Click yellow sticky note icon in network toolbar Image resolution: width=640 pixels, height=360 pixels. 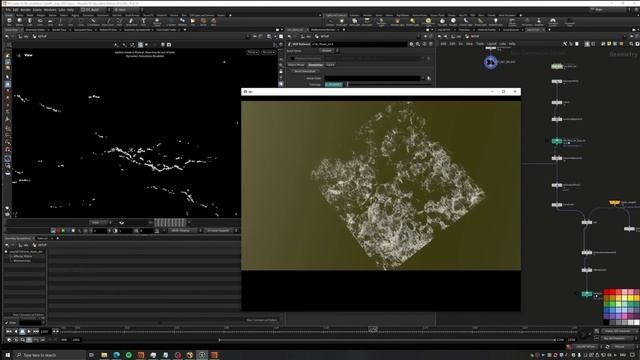coord(609,44)
